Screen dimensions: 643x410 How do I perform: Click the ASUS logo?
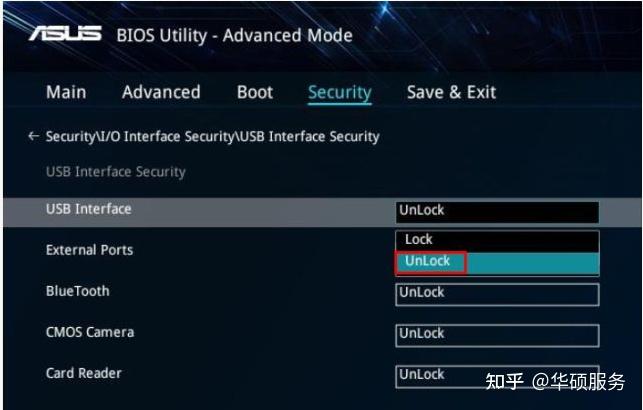pyautogui.click(x=65, y=34)
